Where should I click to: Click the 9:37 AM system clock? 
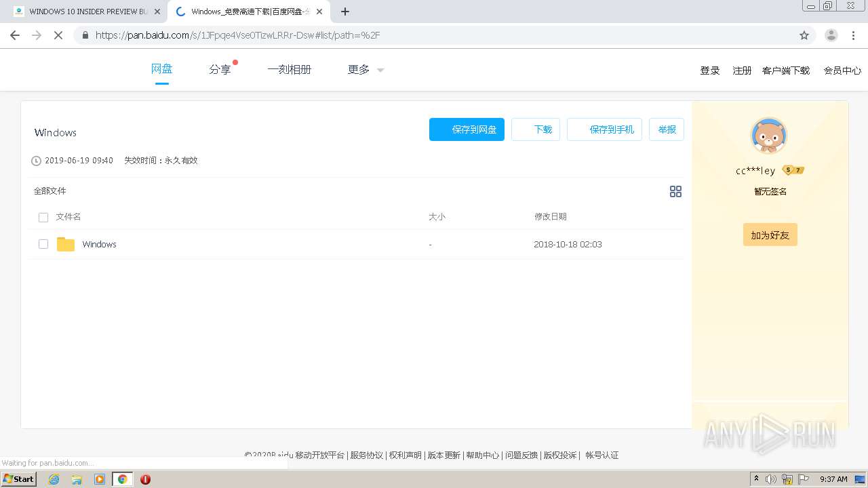[833, 479]
